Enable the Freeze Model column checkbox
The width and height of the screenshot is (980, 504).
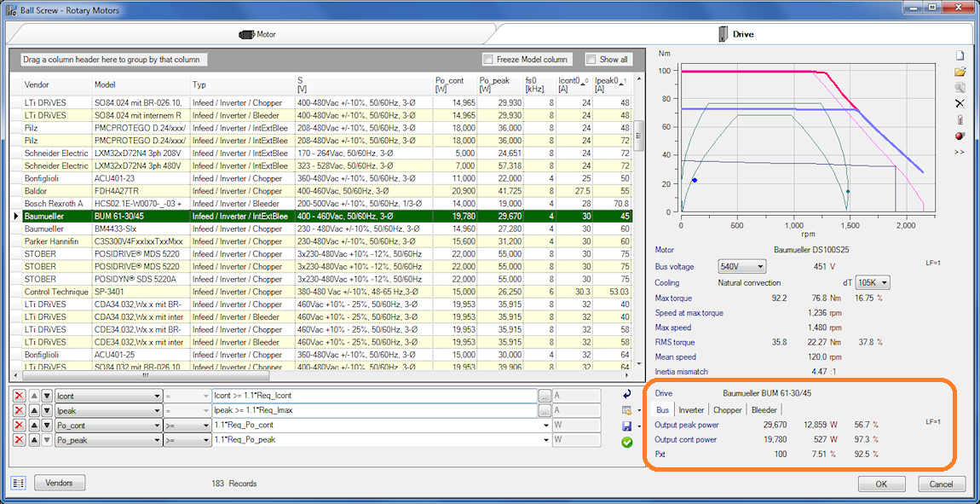pos(488,60)
